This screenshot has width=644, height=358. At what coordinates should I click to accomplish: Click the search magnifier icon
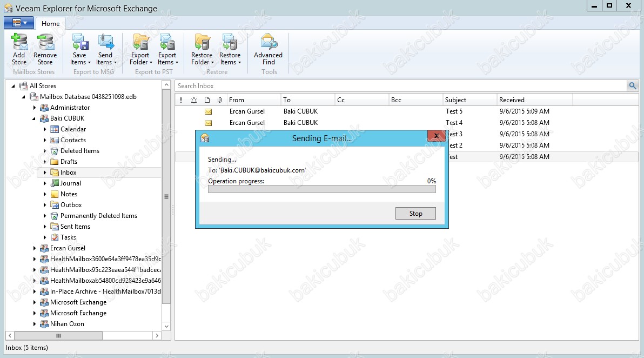(633, 86)
